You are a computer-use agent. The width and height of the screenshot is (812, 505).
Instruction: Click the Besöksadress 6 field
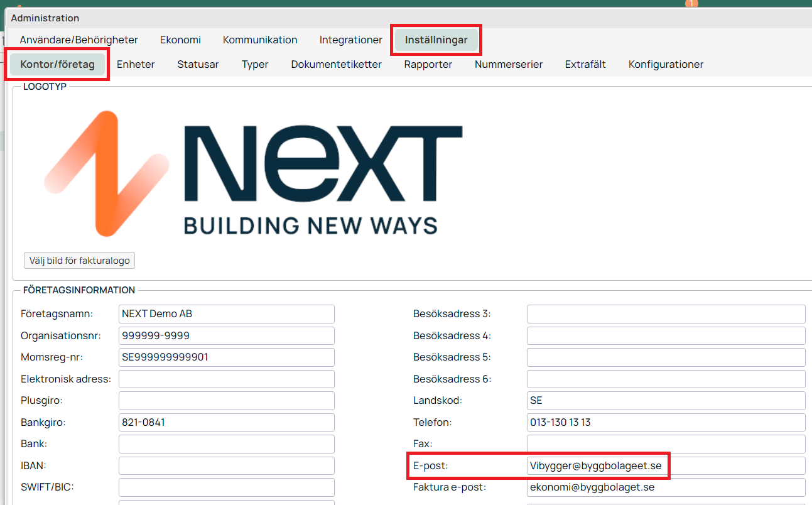point(666,379)
